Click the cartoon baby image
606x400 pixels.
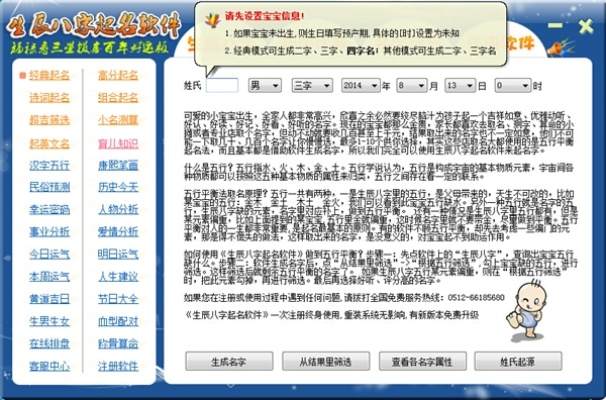526,310
